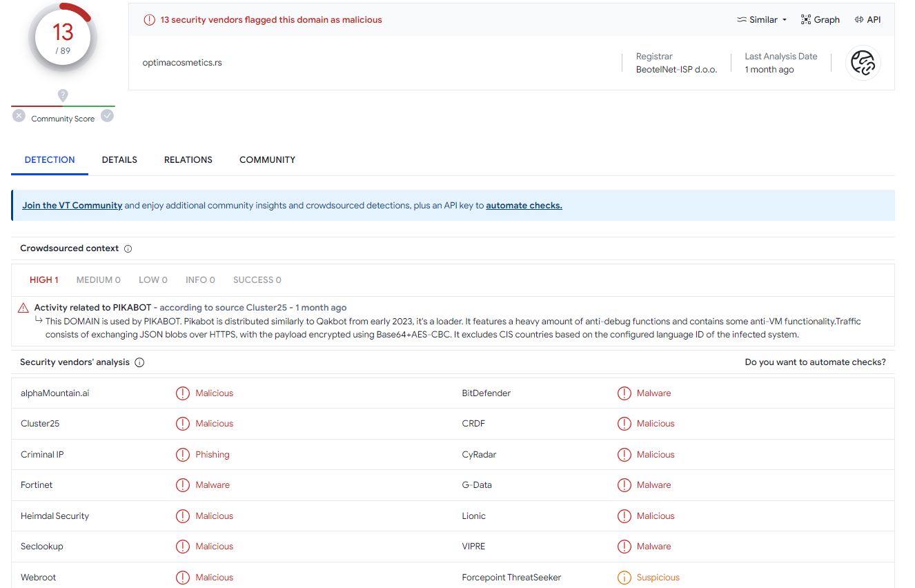Click Cluster25 malicious alert icon
Viewport: 915px width, 588px height.
182,424
